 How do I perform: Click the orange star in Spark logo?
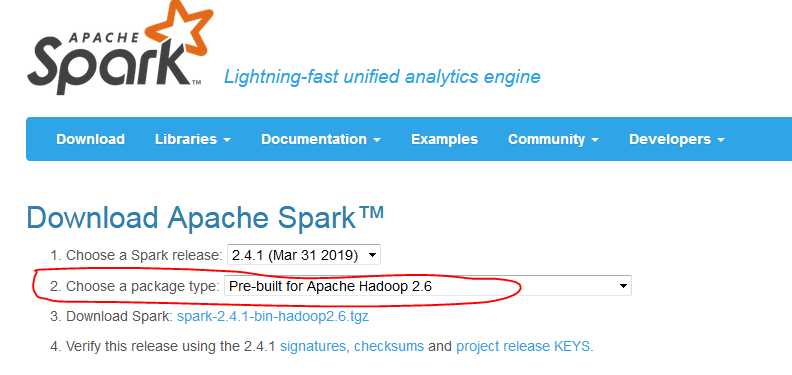[179, 26]
